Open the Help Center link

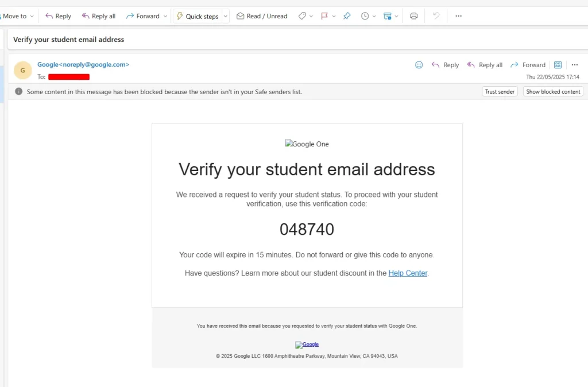point(408,273)
